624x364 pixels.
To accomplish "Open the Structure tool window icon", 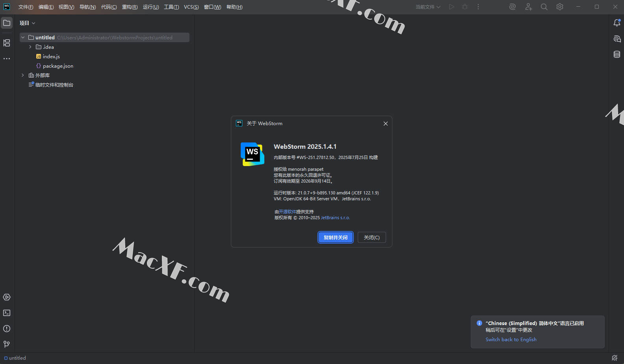I will click(x=7, y=43).
